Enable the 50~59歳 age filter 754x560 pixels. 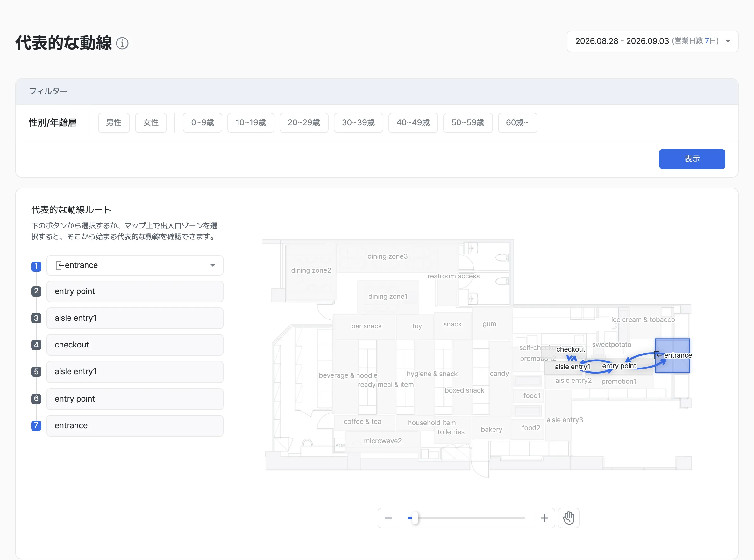click(468, 122)
